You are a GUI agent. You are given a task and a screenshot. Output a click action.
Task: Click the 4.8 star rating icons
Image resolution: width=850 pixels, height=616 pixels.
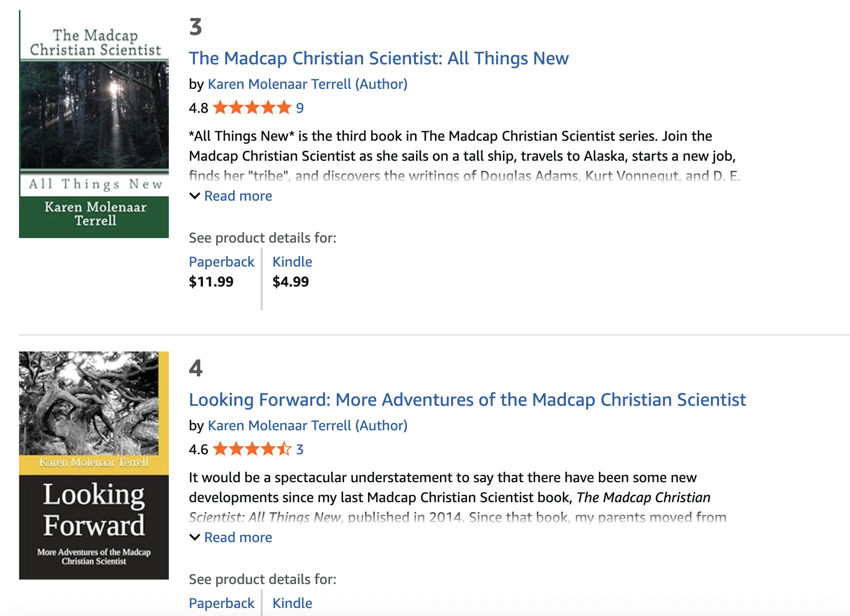click(252, 108)
